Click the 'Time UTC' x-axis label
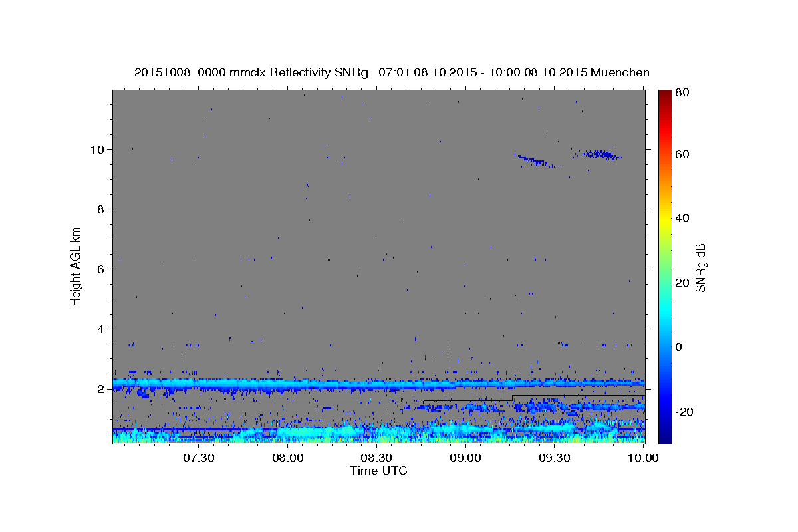The width and height of the screenshot is (798, 532). click(x=378, y=471)
